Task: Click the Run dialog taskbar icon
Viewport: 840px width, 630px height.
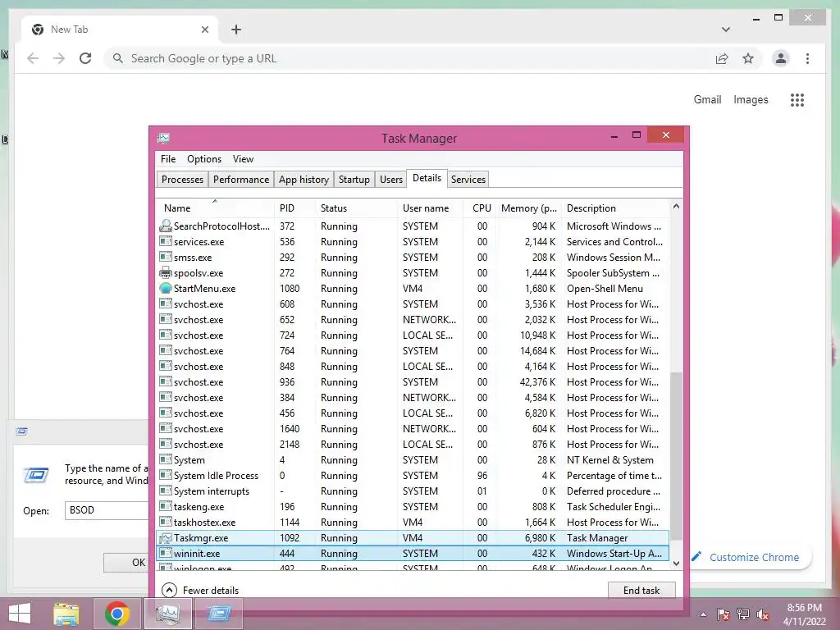Action: (x=219, y=614)
